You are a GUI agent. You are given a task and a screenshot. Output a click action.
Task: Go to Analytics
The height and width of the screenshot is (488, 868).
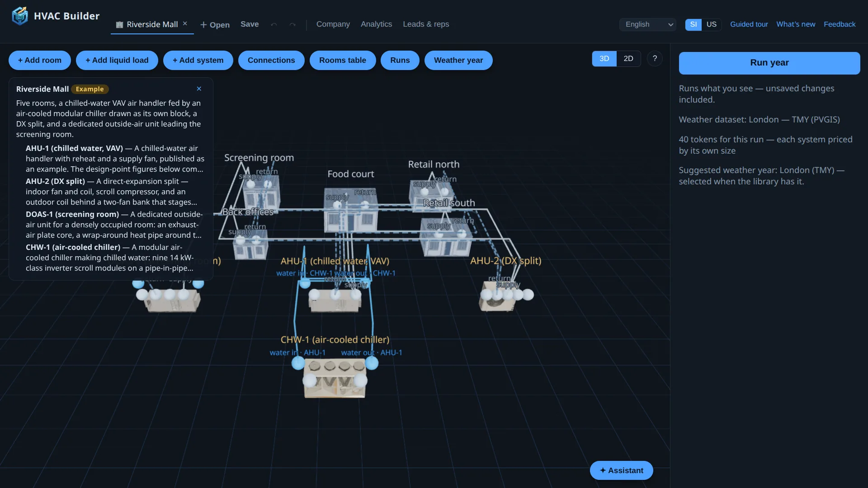pos(376,24)
